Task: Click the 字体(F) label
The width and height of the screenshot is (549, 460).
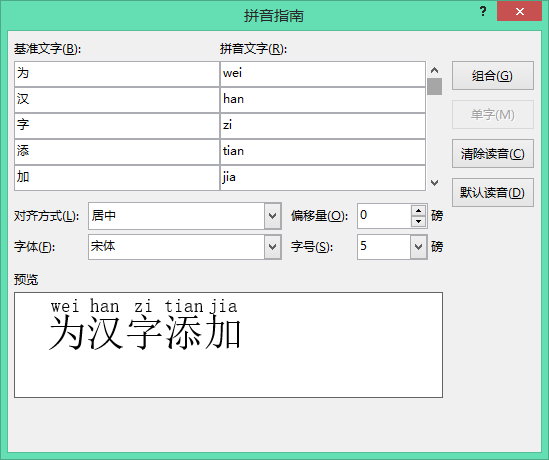Action: tap(34, 247)
